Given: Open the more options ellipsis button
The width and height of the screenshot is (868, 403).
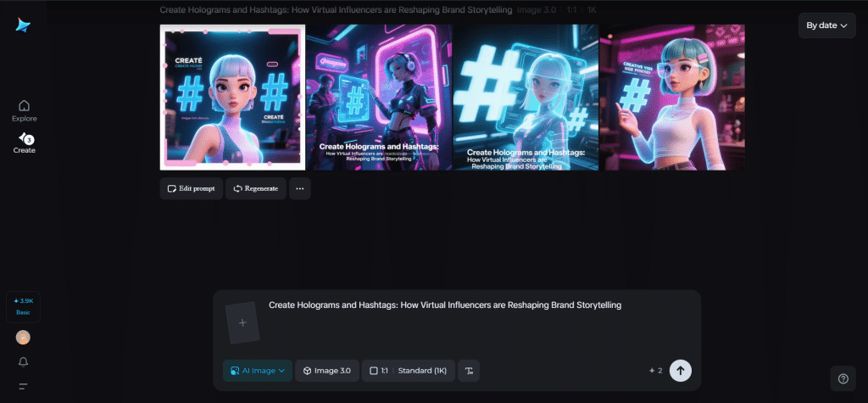Looking at the screenshot, I should click(x=300, y=188).
